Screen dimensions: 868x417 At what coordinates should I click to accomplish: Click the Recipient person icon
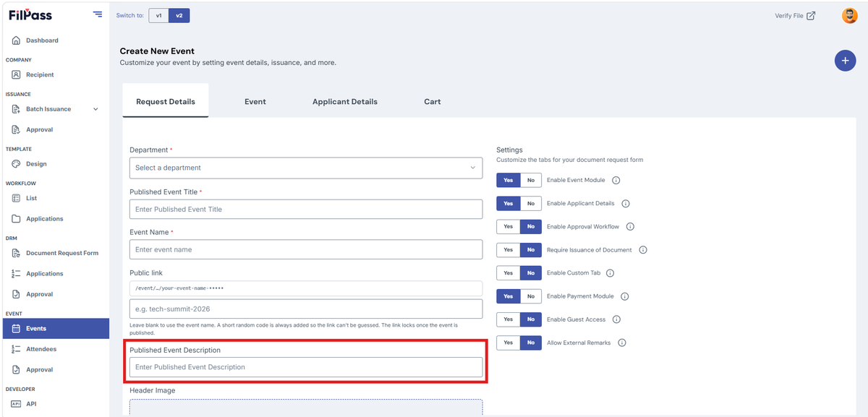pyautogui.click(x=16, y=74)
